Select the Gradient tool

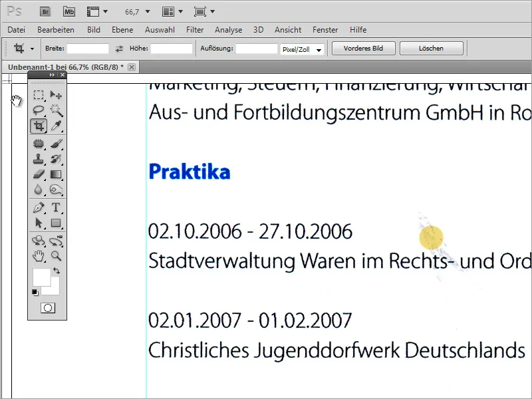coord(56,174)
